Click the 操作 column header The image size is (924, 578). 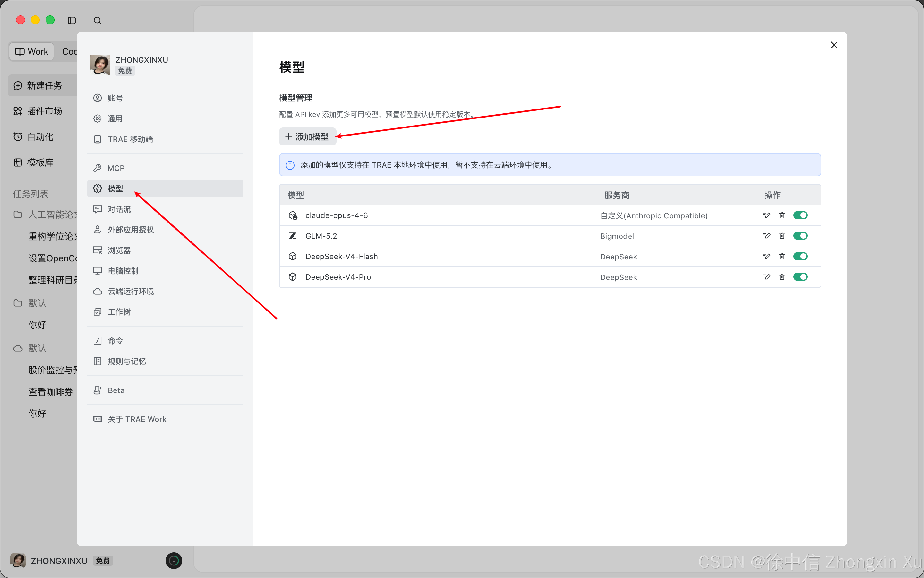(x=773, y=195)
